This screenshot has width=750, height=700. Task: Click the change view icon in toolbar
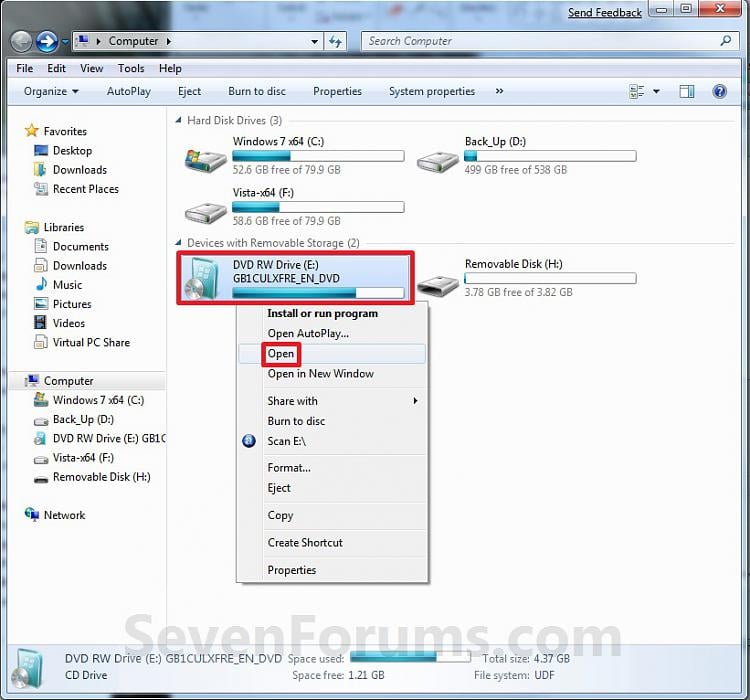[637, 91]
